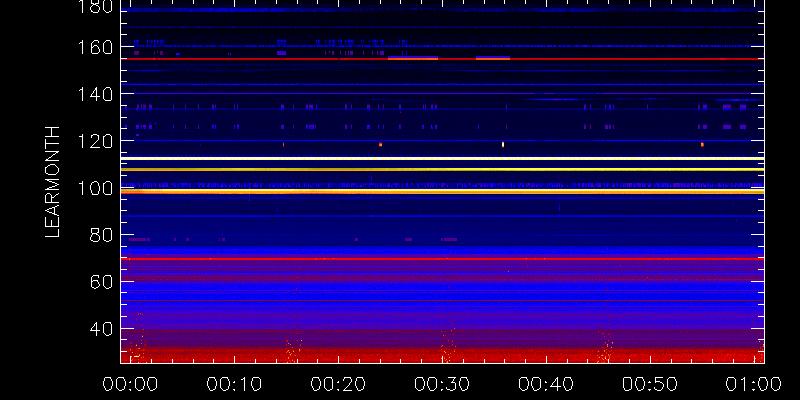800x400 pixels.
Task: Select the 01:00 time axis label
Action: [x=754, y=384]
